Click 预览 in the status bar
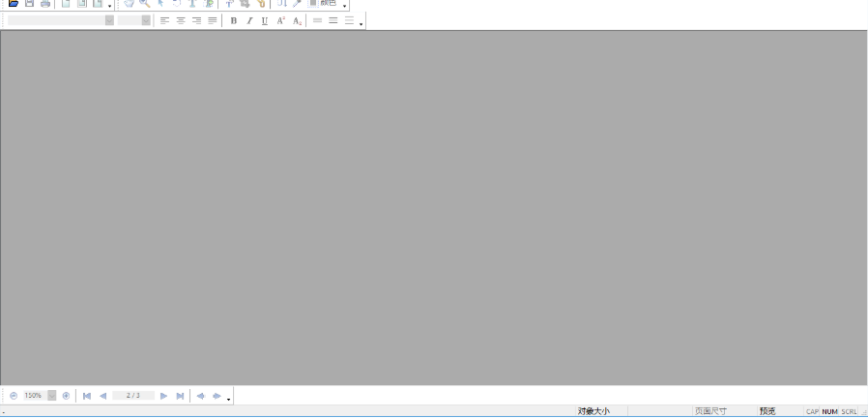 pyautogui.click(x=767, y=411)
